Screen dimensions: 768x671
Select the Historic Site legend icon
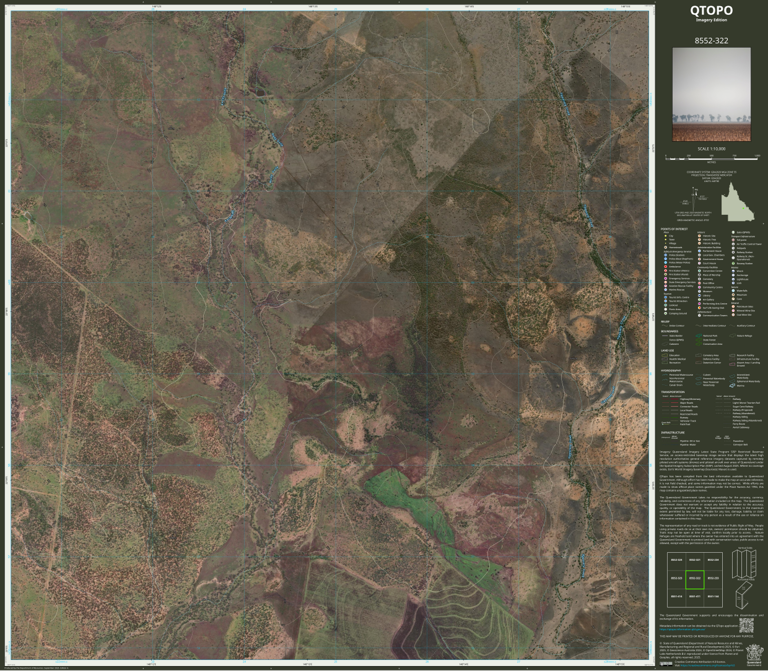click(x=699, y=236)
